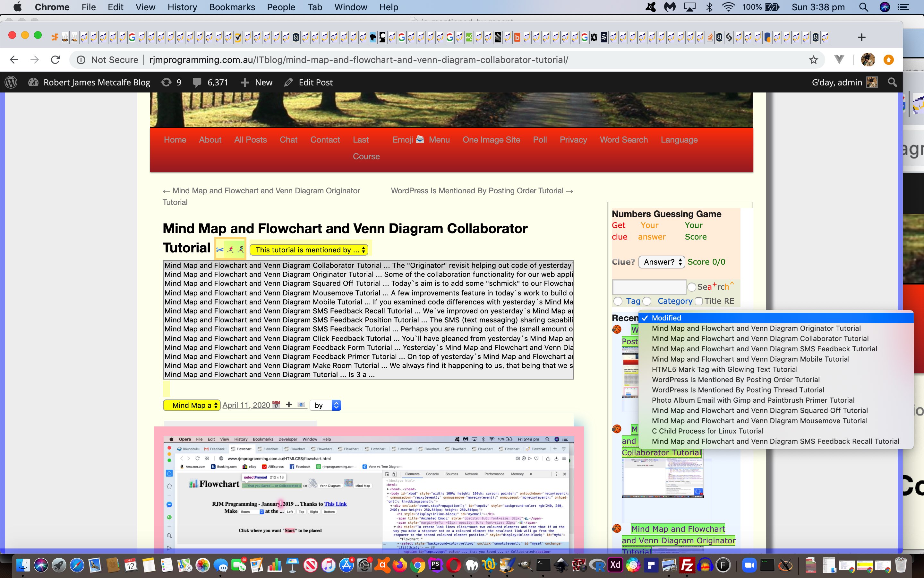Open the yellow 'Mind Map a' dropdown
Viewport: 924px width, 578px height.
coord(191,405)
